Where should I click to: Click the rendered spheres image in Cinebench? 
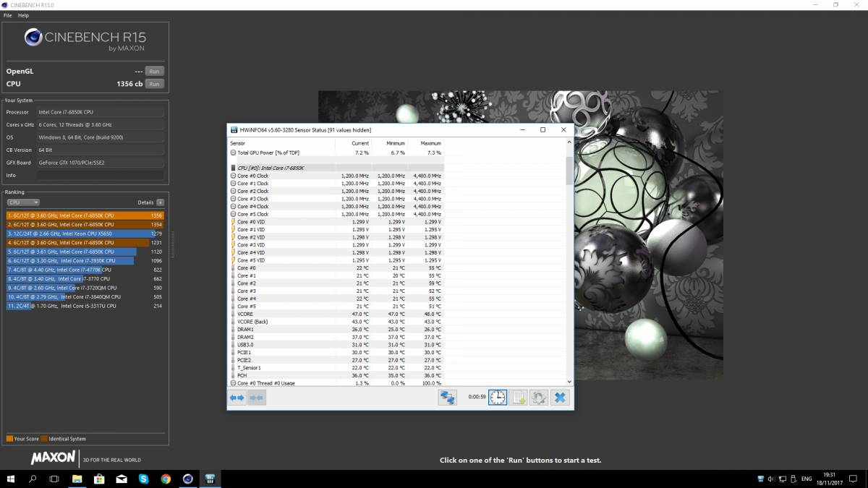tap(521, 235)
